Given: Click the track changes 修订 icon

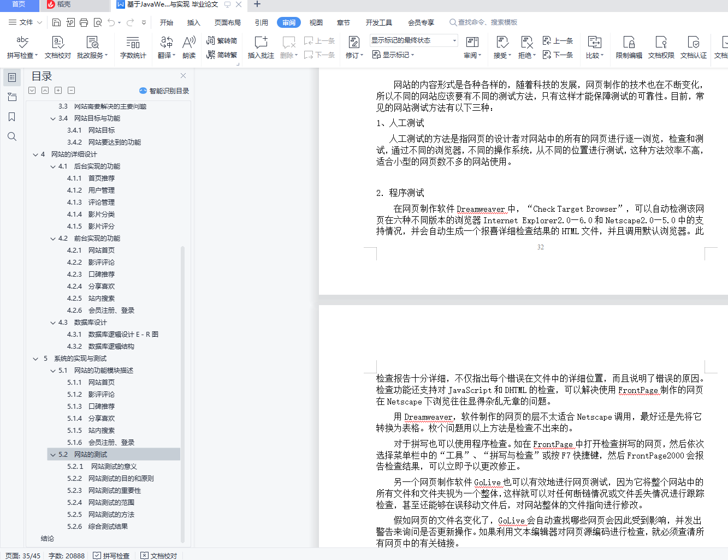Looking at the screenshot, I should [x=354, y=43].
